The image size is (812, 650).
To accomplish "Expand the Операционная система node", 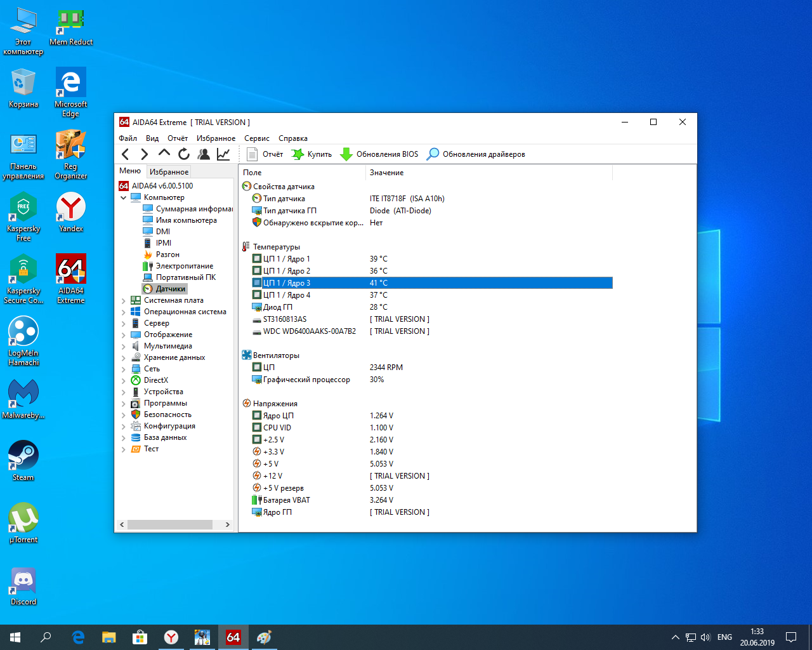I will click(x=124, y=312).
